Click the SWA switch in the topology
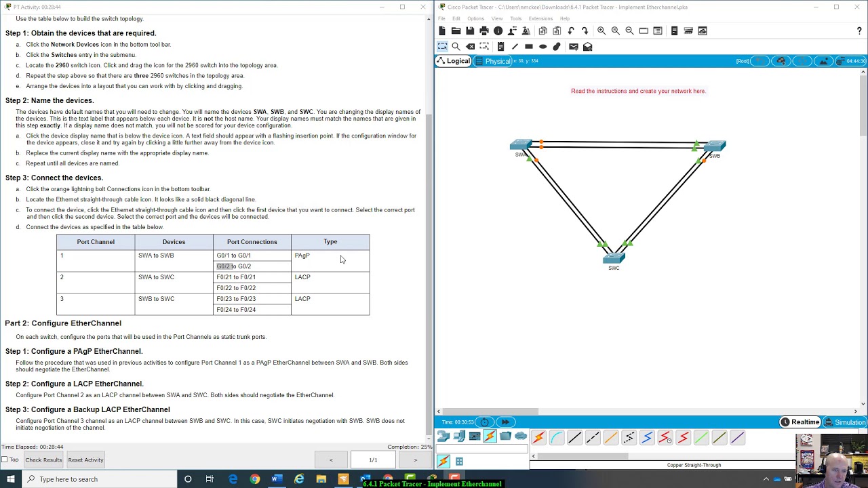Viewport: 868px width, 488px height. [521, 145]
